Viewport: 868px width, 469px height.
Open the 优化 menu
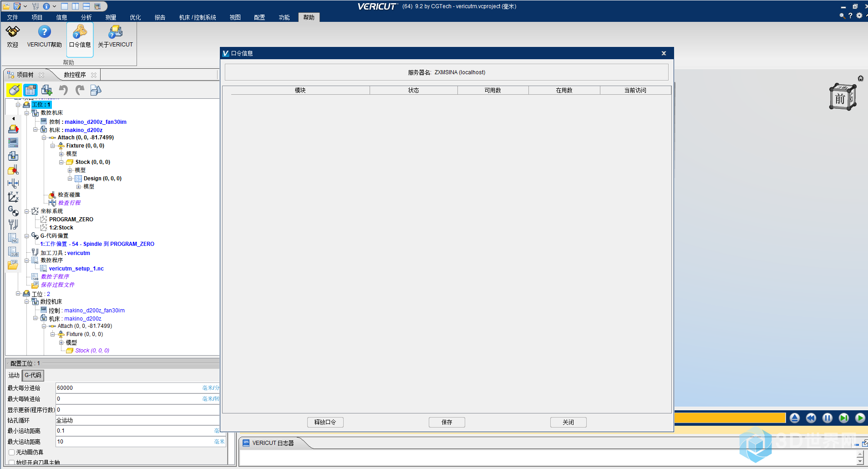point(135,17)
